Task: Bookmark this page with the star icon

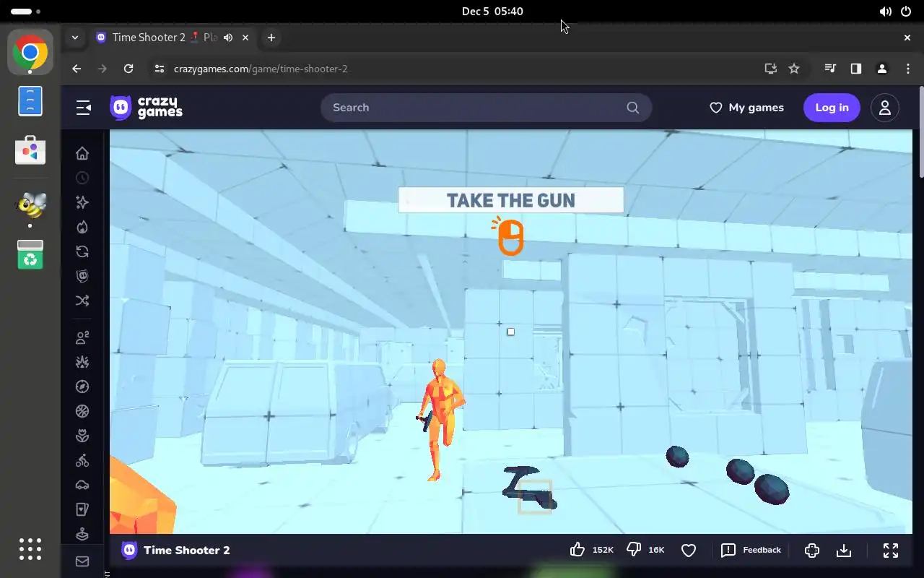Action: pos(794,69)
